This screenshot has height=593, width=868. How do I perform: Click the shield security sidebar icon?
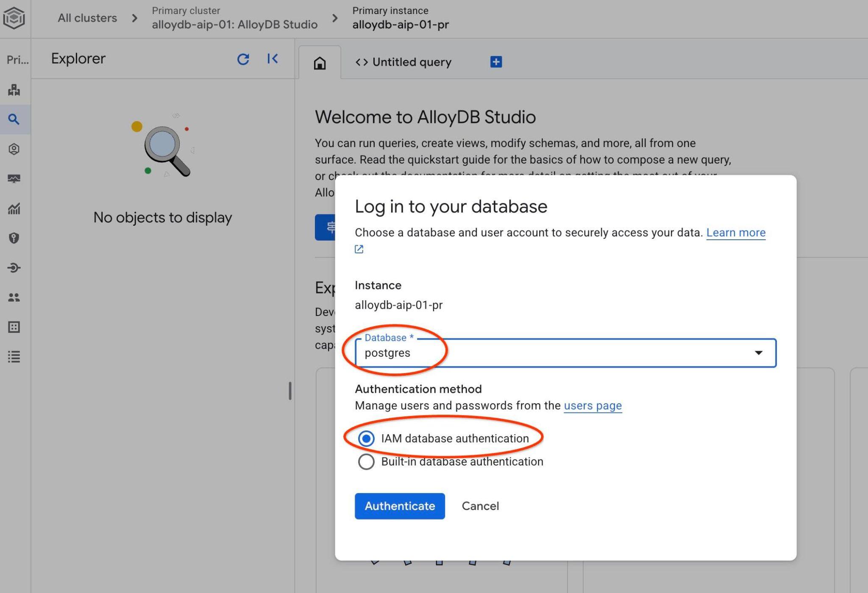tap(14, 238)
